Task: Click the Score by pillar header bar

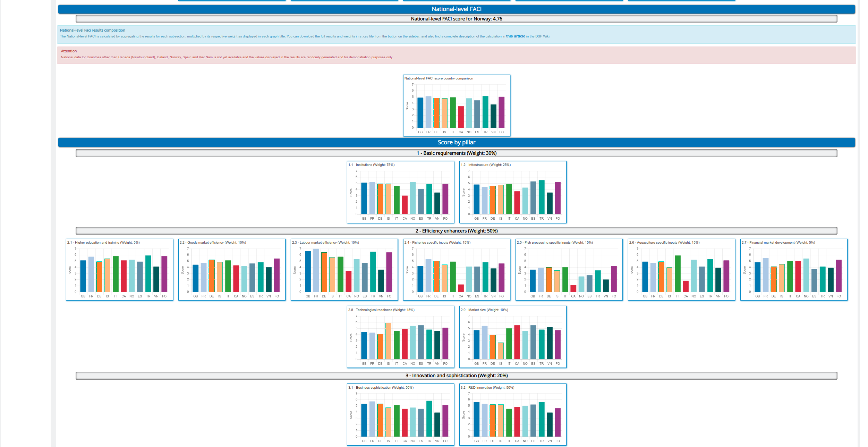Action: (456, 142)
